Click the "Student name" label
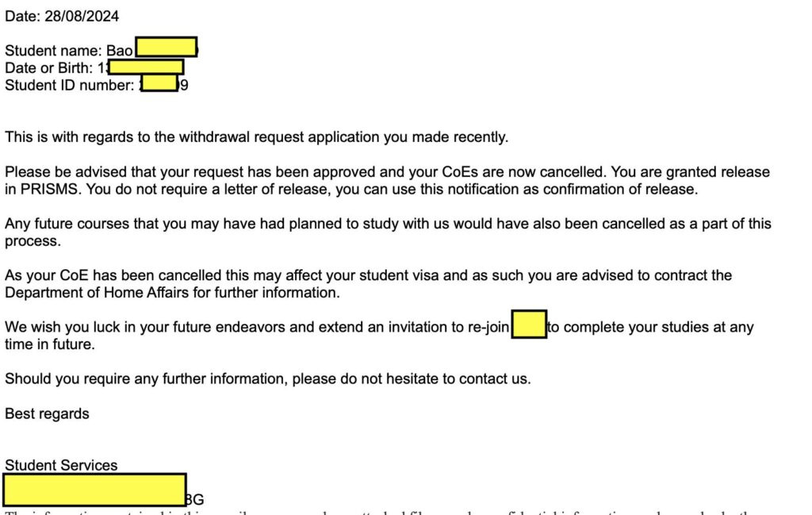 click(53, 51)
